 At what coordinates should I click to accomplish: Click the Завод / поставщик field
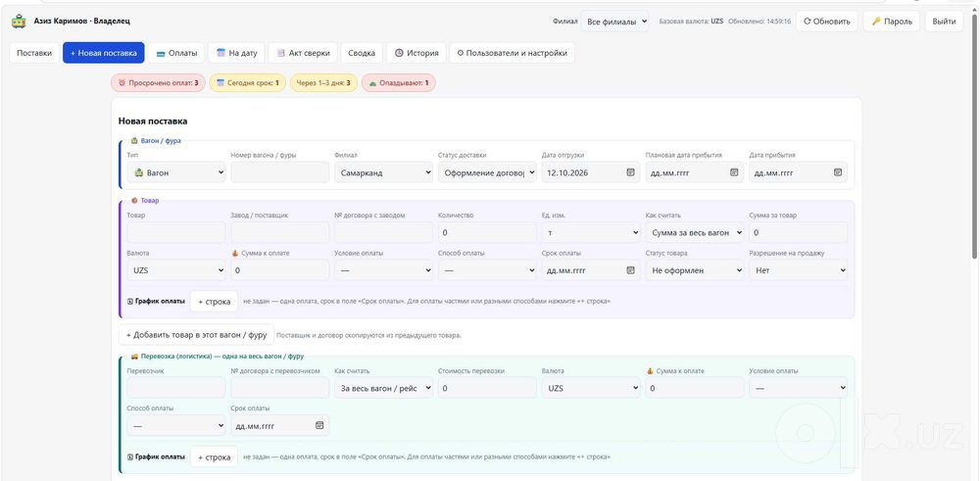click(x=280, y=232)
